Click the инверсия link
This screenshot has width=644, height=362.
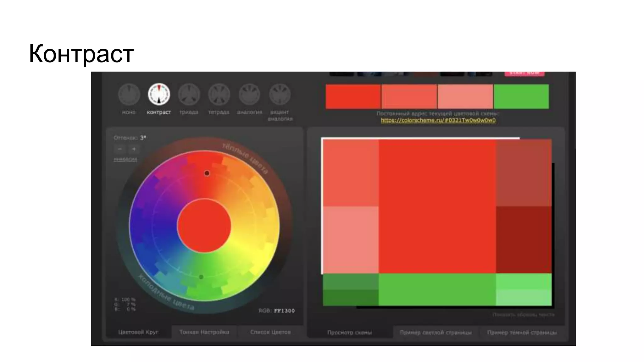125,159
